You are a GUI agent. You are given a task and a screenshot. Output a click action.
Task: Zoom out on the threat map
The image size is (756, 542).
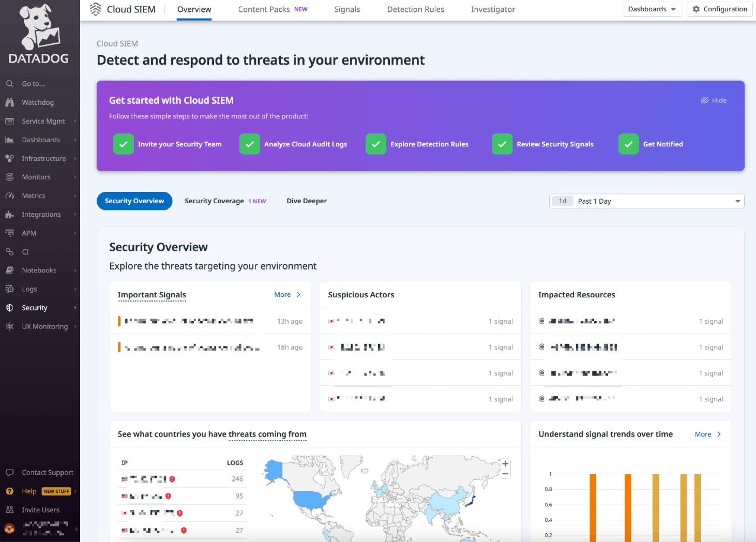(505, 474)
